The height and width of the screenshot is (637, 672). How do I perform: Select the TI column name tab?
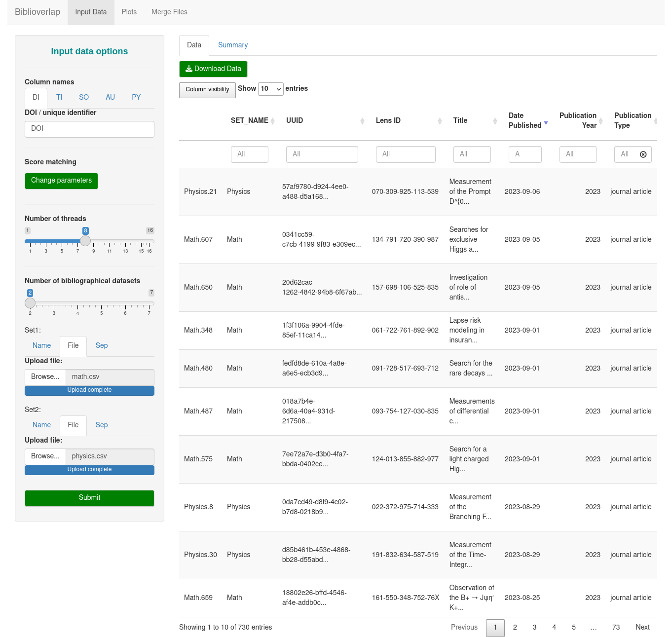(x=59, y=98)
